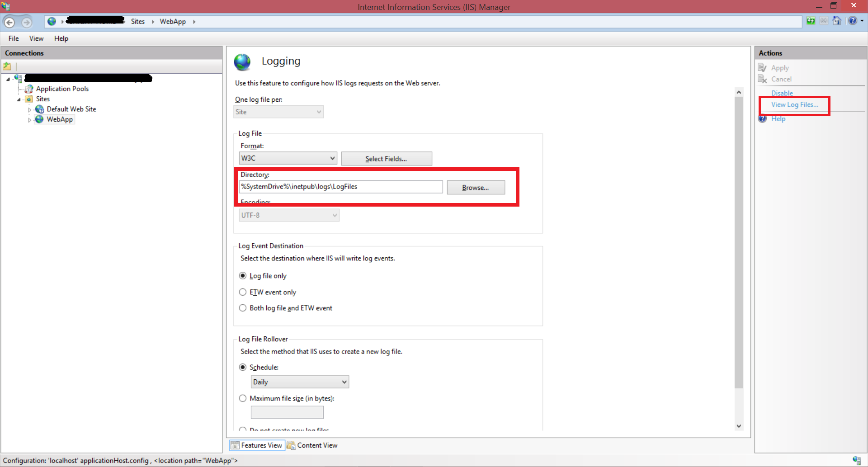The image size is (868, 467).
Task: Click the Back navigation arrow
Action: (9, 21)
